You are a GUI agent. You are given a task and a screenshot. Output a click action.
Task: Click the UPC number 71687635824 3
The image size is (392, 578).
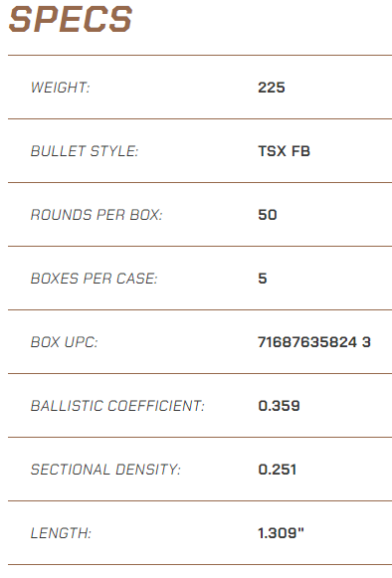[x=314, y=342]
